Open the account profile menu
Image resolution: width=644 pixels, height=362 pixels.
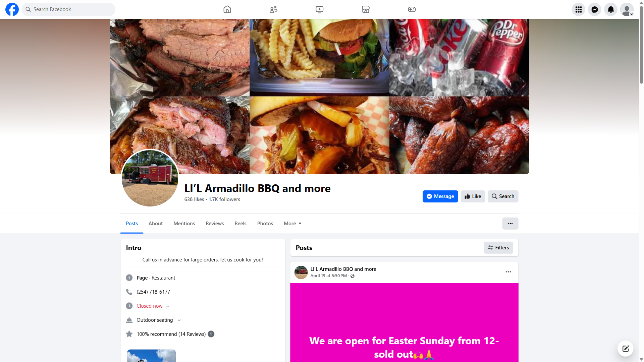627,9
